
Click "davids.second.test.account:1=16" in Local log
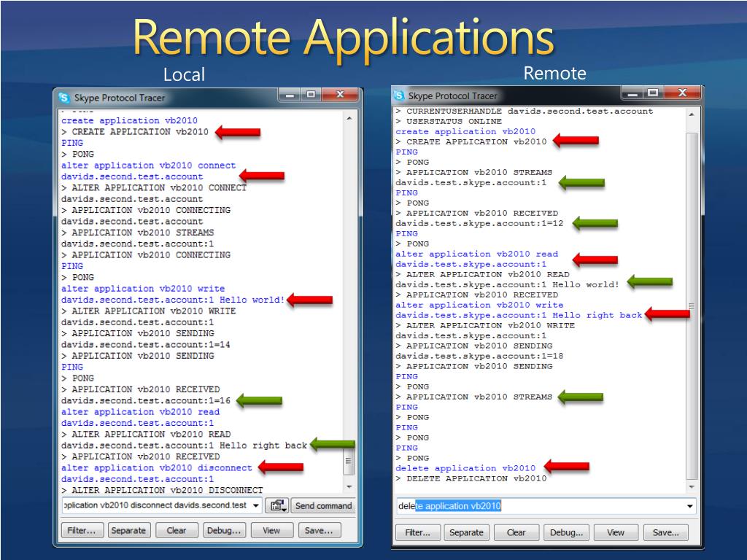145,401
